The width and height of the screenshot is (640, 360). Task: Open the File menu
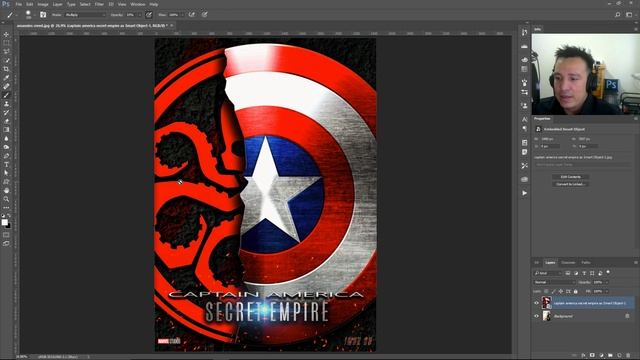click(x=18, y=4)
